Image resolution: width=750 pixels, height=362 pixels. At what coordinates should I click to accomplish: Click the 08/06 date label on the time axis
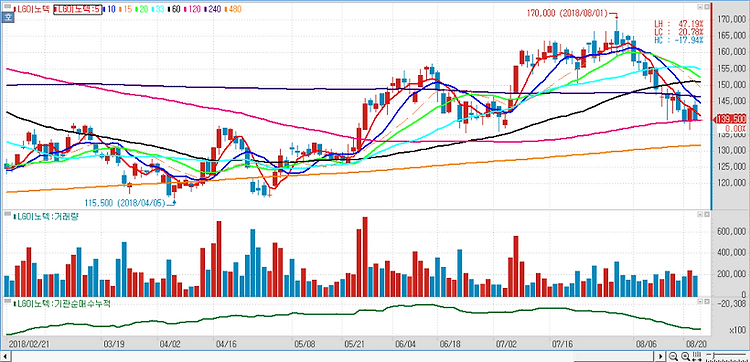pos(646,344)
